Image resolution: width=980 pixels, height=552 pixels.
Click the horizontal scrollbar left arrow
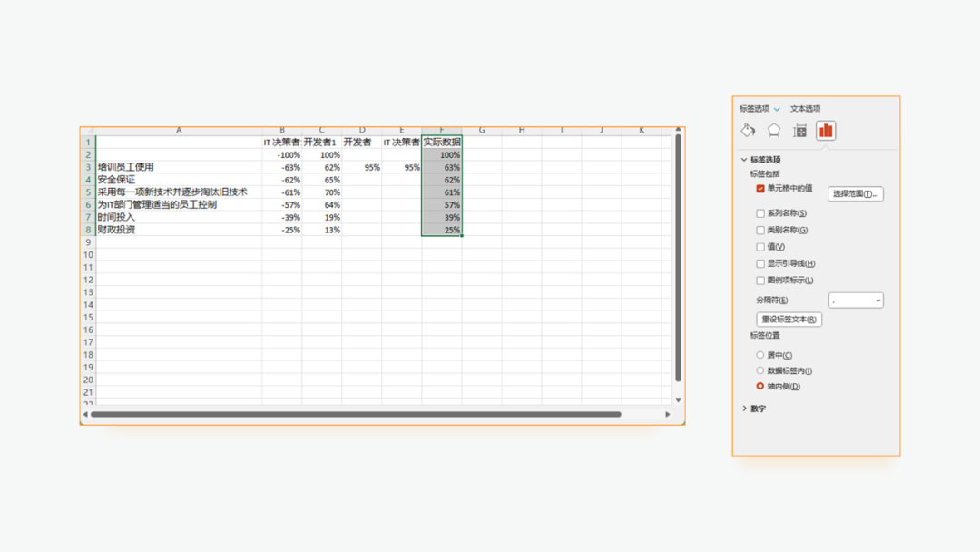pos(86,415)
